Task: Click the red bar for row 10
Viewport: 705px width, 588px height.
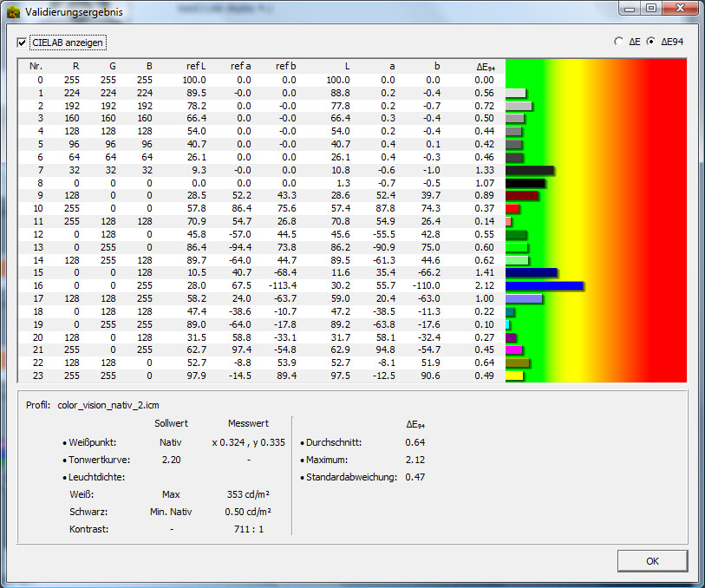Action: point(512,209)
